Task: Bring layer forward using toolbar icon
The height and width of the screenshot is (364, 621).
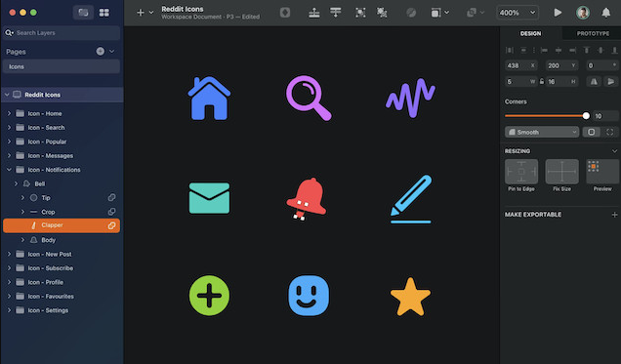Action: click(314, 13)
